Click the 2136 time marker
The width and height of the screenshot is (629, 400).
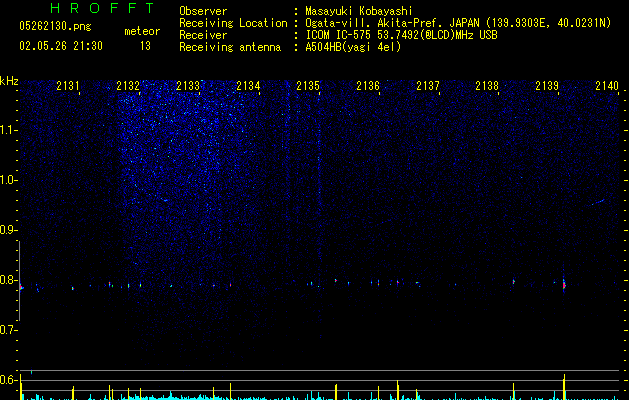368,85
